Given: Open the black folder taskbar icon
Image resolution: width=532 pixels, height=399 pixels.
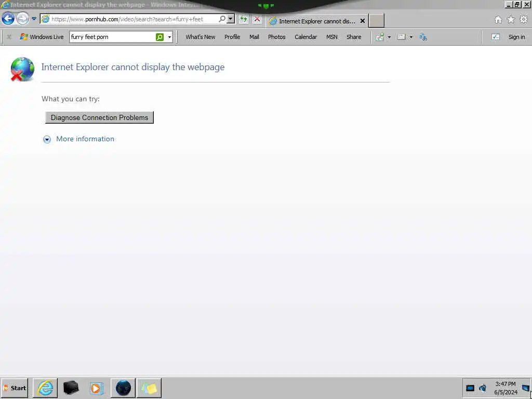Looking at the screenshot, I should click(x=71, y=388).
